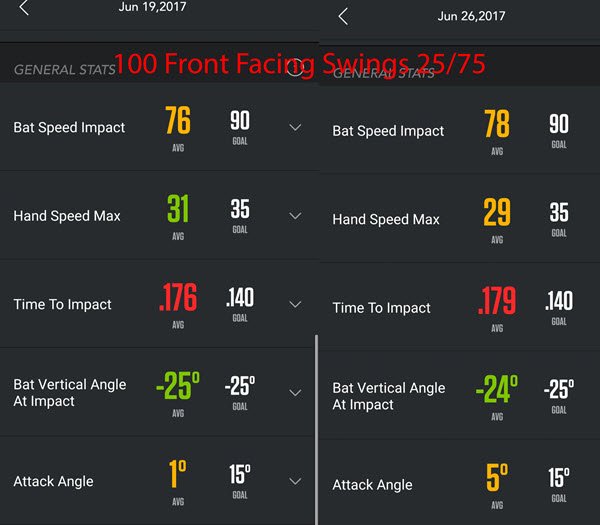
Task: Select the 78 average bat speed value
Action: (497, 124)
